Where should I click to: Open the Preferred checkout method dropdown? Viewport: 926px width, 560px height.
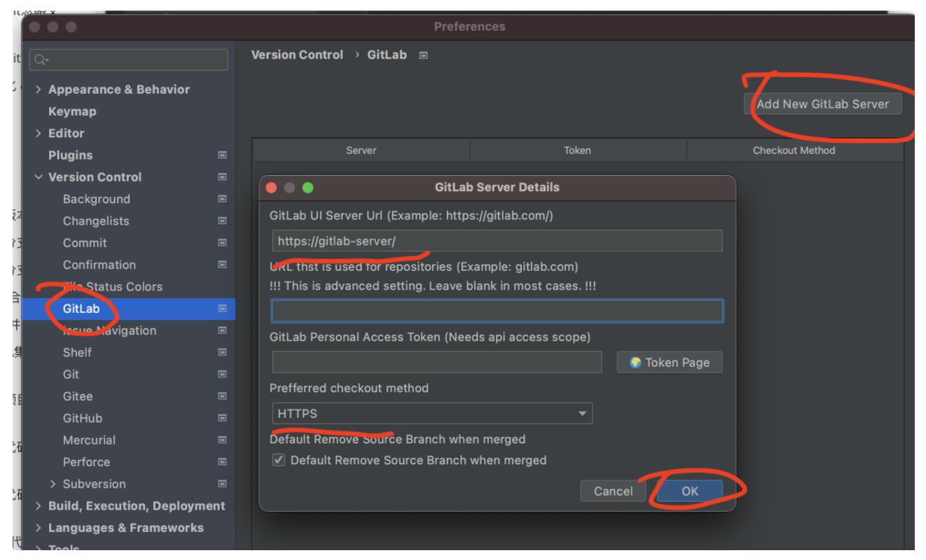click(x=432, y=414)
